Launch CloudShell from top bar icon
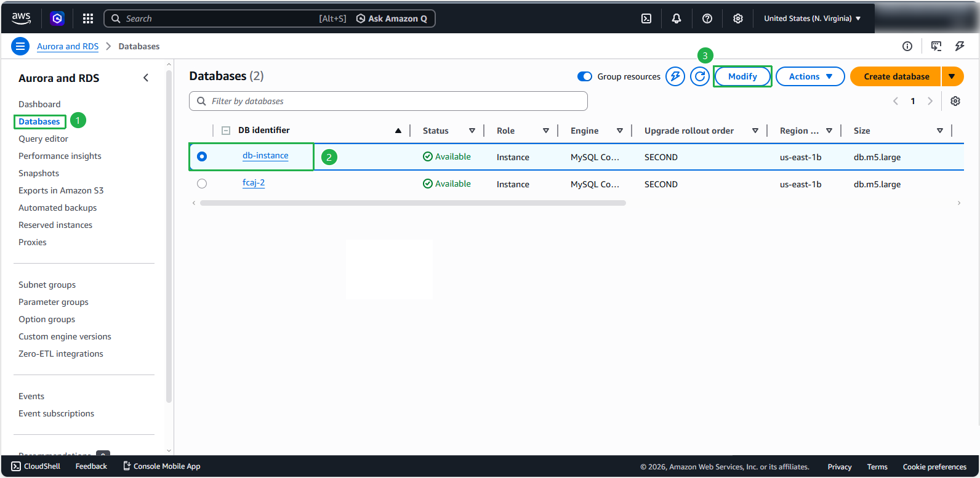 (646, 18)
